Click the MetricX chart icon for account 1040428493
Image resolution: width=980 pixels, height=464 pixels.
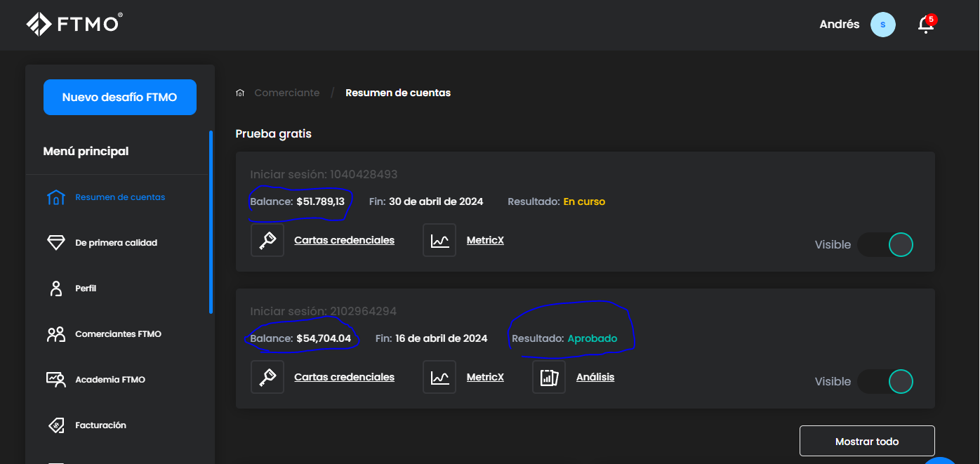439,240
